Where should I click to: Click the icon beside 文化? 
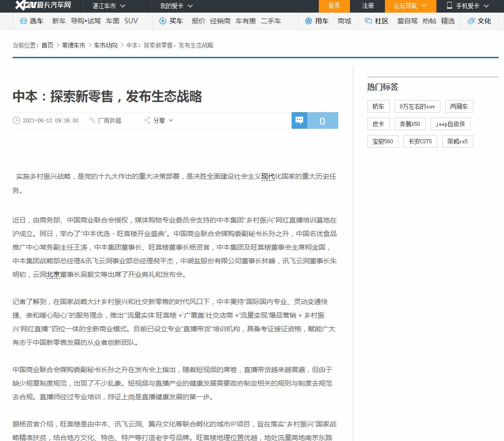(x=471, y=21)
